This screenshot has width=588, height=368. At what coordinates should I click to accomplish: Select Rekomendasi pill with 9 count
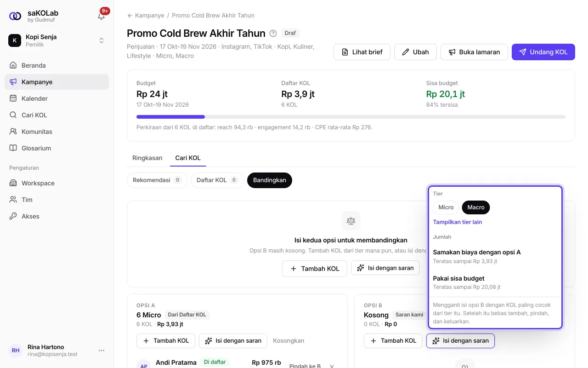[157, 180]
